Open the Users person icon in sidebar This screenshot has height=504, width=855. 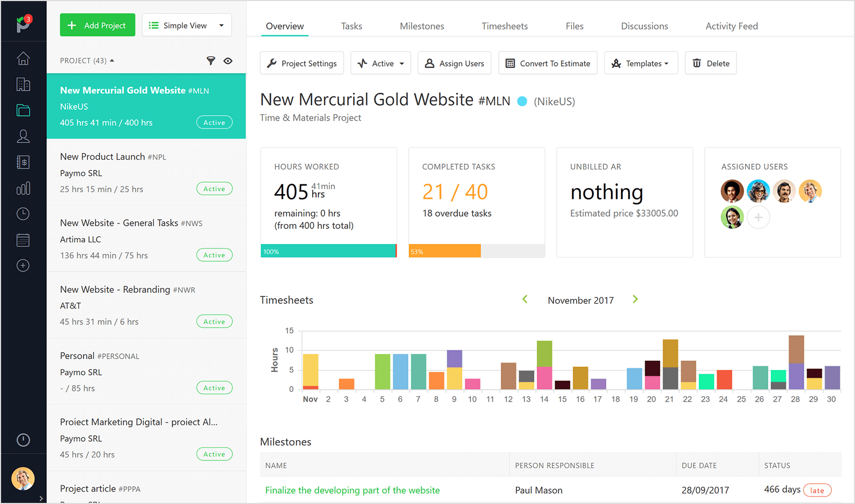click(23, 136)
